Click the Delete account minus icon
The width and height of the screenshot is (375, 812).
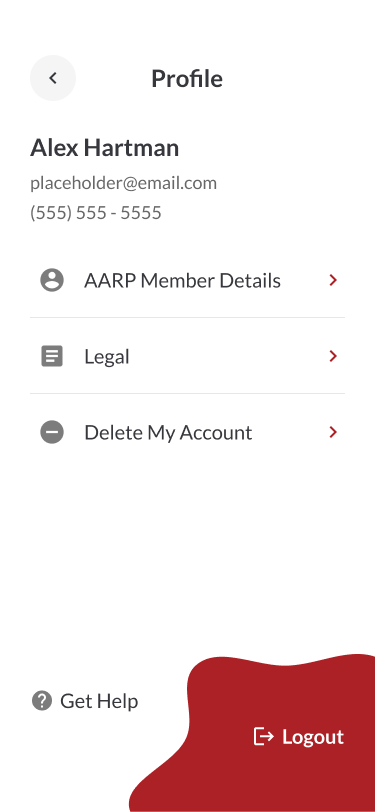[52, 432]
